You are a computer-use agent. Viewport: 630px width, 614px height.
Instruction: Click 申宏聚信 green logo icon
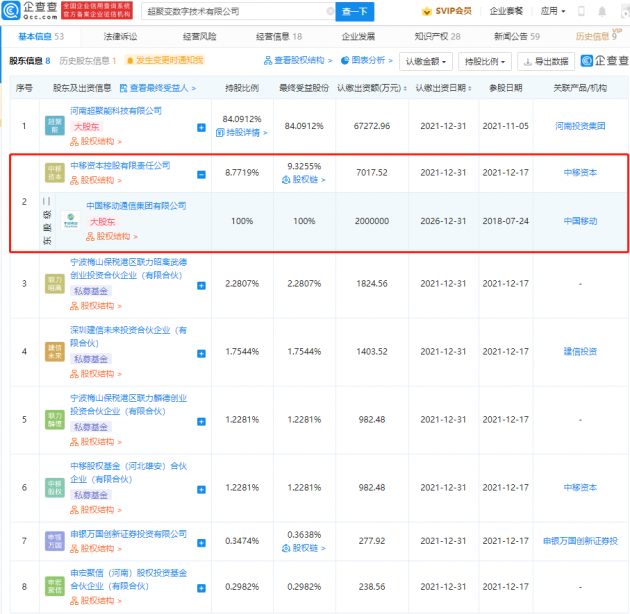click(55, 587)
